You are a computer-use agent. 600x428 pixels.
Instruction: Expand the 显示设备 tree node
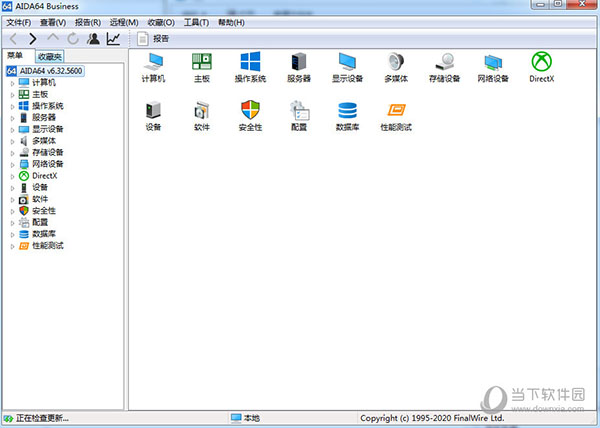point(12,130)
